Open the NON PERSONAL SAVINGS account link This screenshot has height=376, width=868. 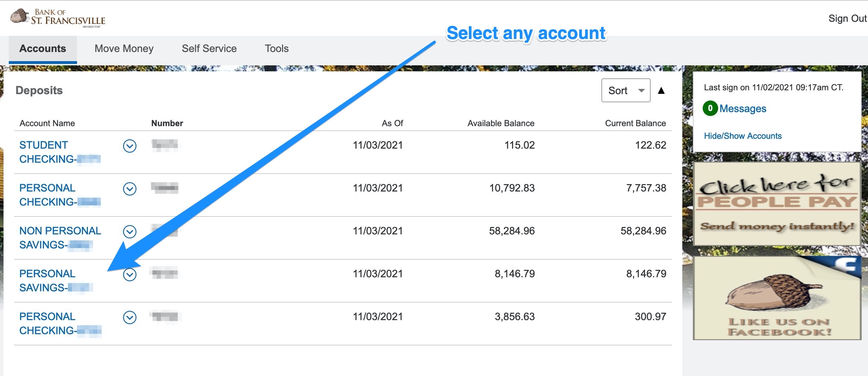[x=60, y=238]
